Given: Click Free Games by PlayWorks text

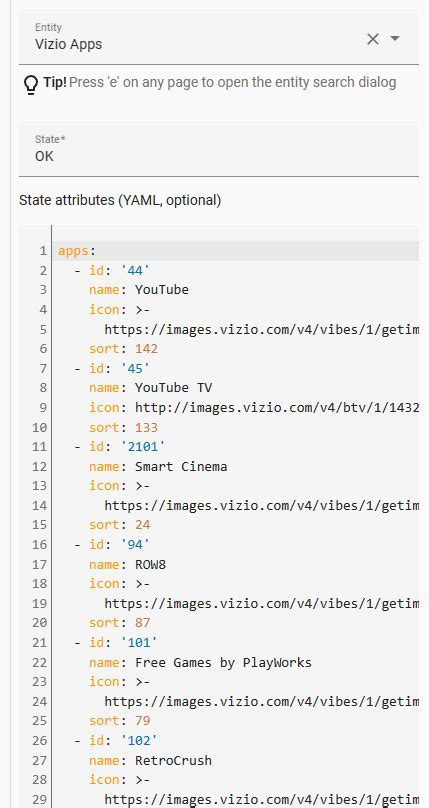Looking at the screenshot, I should point(224,662).
